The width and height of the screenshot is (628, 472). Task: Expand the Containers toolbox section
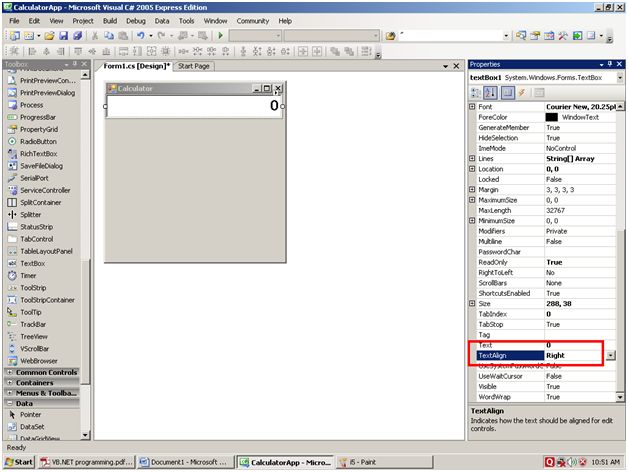(10, 383)
